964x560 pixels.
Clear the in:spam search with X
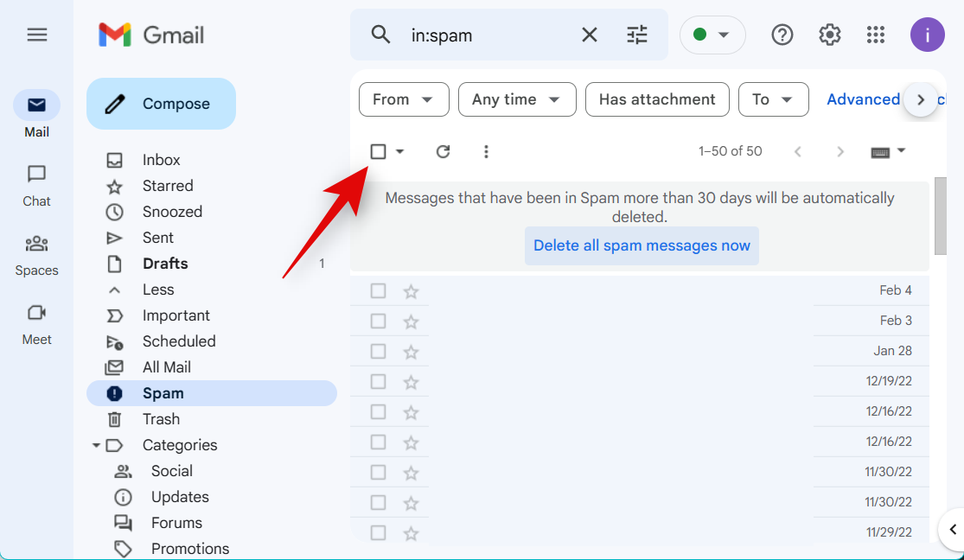coord(589,35)
